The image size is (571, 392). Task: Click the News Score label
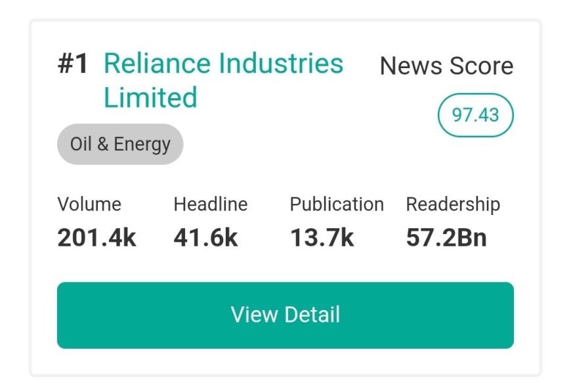pos(446,66)
